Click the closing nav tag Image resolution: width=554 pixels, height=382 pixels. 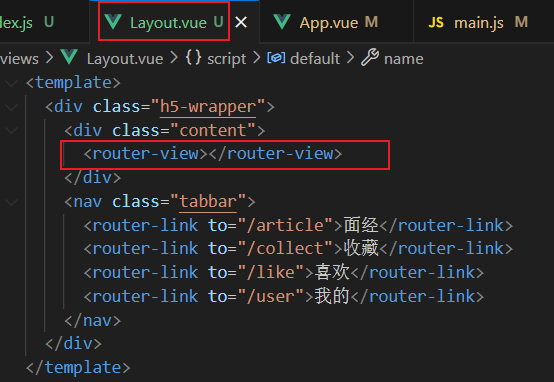pos(93,321)
